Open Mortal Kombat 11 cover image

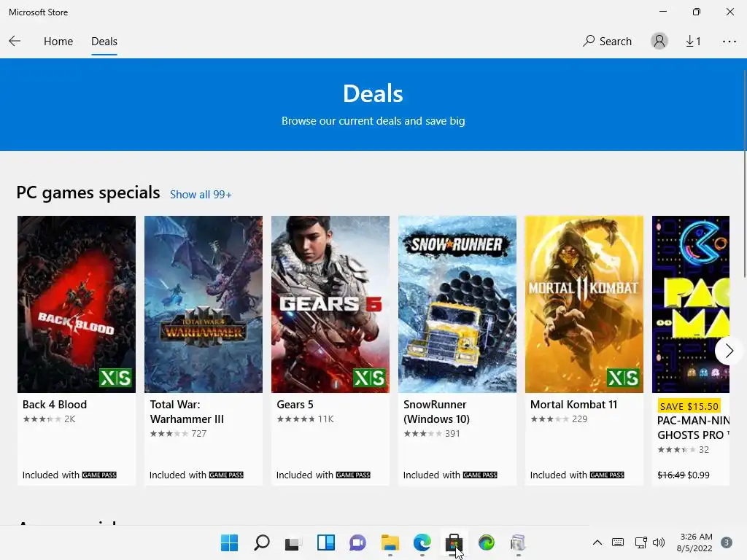pyautogui.click(x=584, y=304)
